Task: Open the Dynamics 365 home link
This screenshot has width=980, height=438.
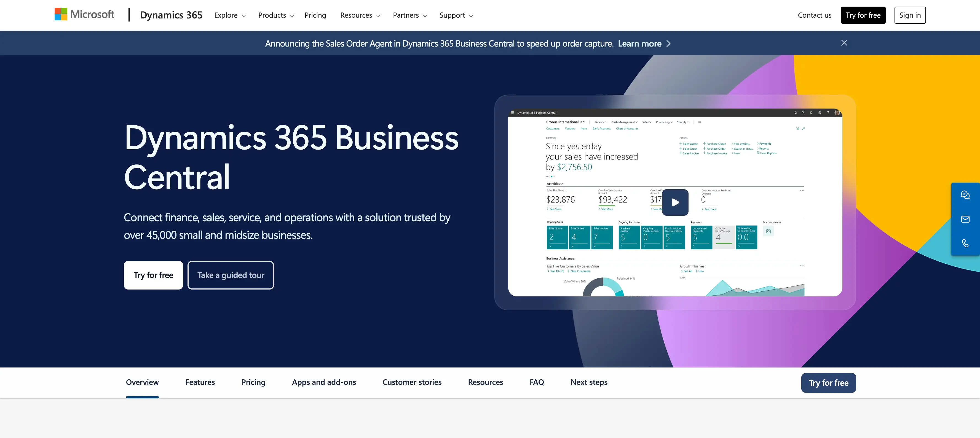Action: pos(171,15)
